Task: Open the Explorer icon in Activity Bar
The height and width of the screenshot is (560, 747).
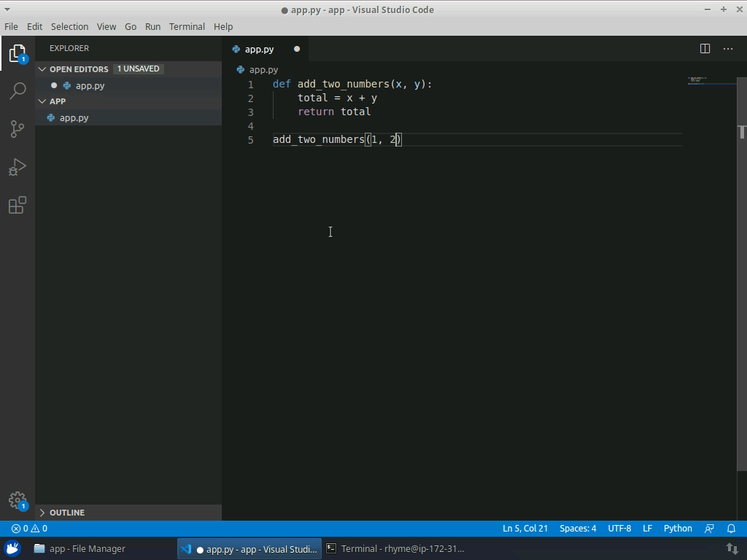Action: pyautogui.click(x=17, y=52)
